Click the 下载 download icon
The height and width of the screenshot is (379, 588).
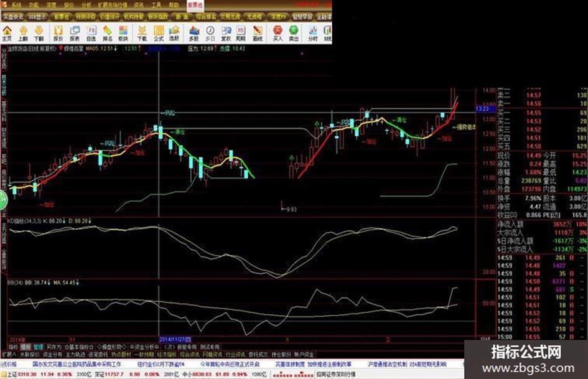pos(142,33)
